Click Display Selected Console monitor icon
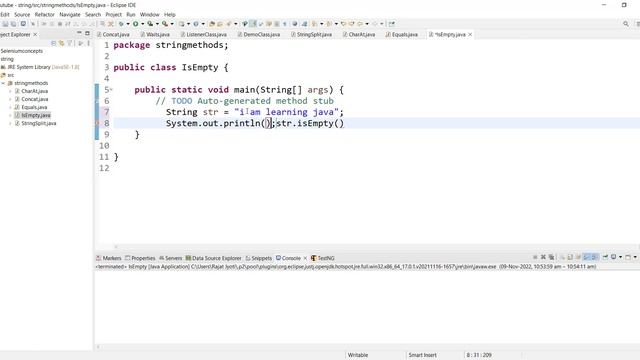Screen dimensions: 640x360 tap(613, 257)
